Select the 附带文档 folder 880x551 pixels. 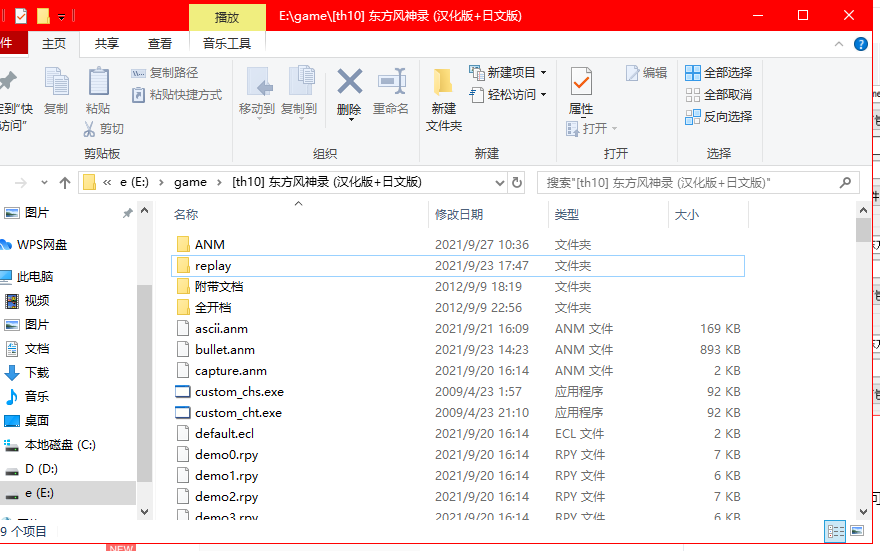(219, 287)
